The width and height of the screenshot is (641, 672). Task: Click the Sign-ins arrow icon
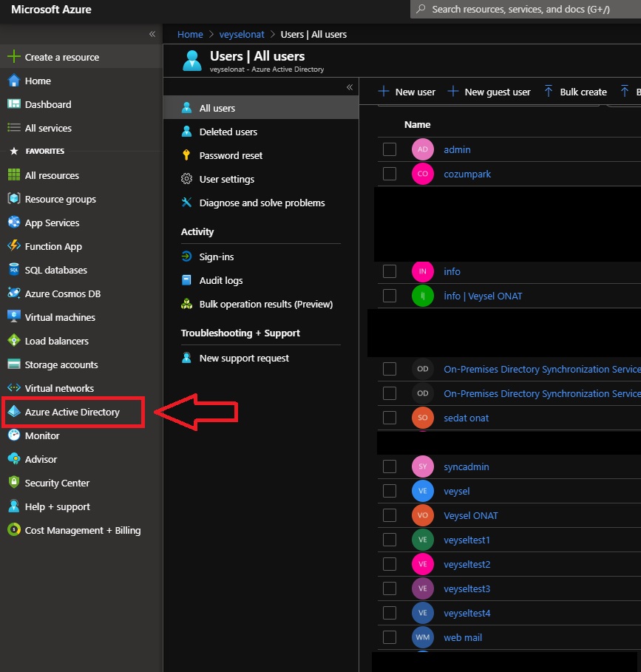(x=186, y=257)
